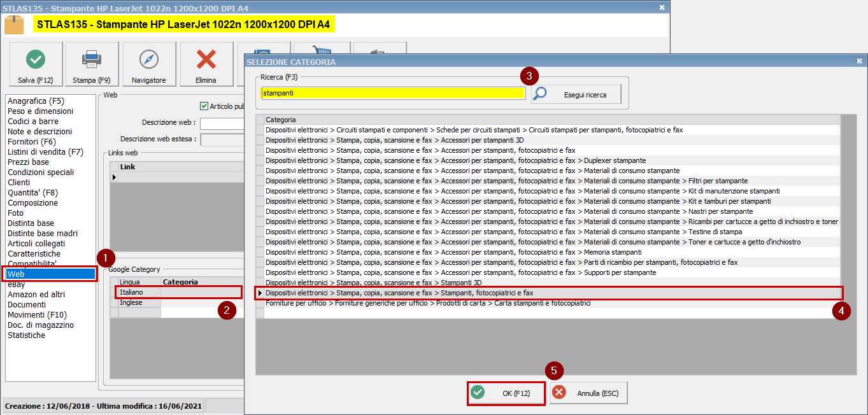Viewport: 868px width, 415px height.
Task: Open the eBay section
Action: point(17,285)
